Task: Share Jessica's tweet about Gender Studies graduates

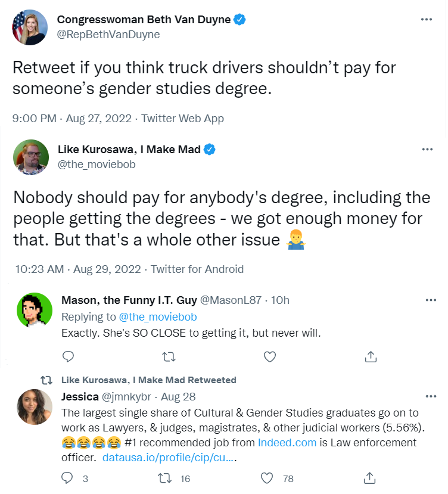Action: (370, 478)
